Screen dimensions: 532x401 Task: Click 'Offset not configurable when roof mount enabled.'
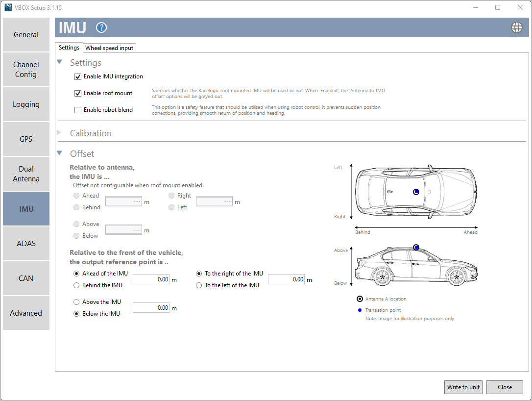tap(139, 185)
